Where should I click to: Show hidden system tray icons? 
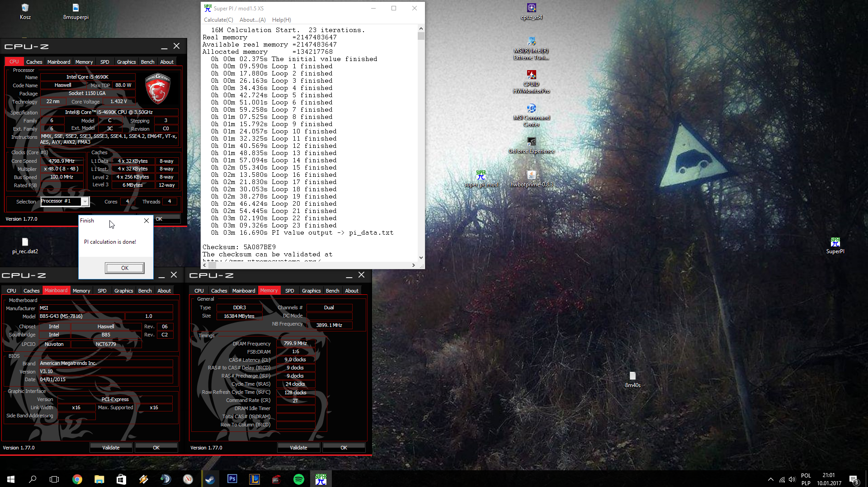(770, 479)
